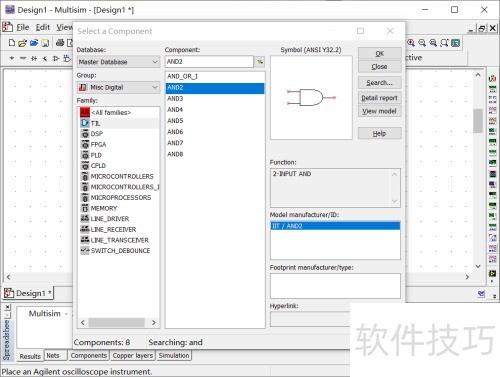Select AND_OR_I in component list
Image resolution: width=500 pixels, height=377 pixels.
coord(215,76)
